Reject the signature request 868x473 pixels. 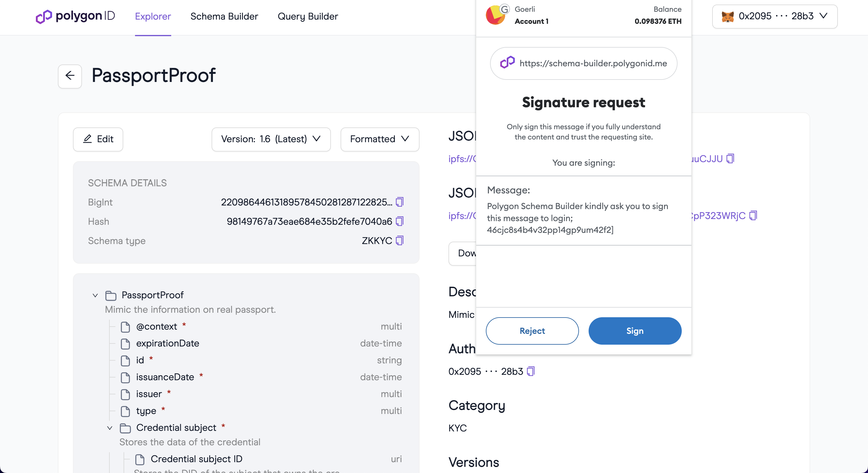click(532, 331)
